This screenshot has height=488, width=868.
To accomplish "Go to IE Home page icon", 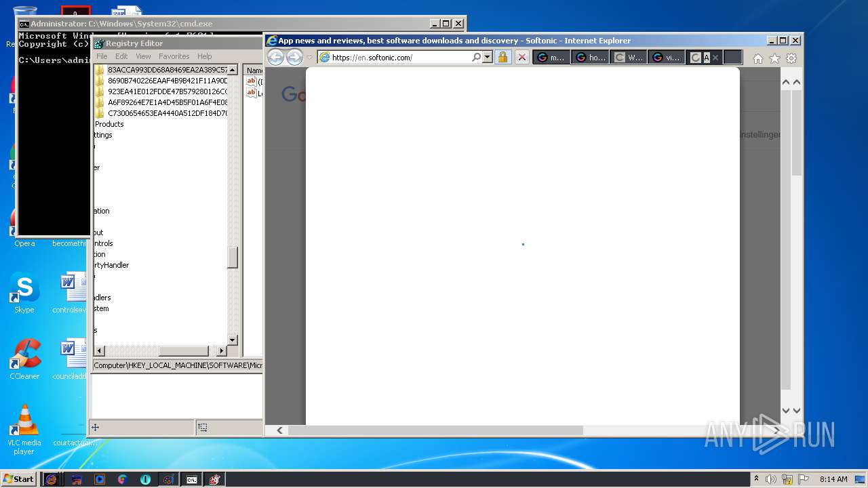I will click(758, 58).
